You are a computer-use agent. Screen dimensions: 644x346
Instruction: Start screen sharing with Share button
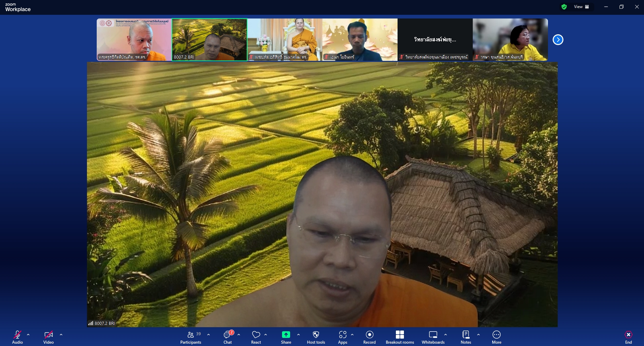coord(286,337)
